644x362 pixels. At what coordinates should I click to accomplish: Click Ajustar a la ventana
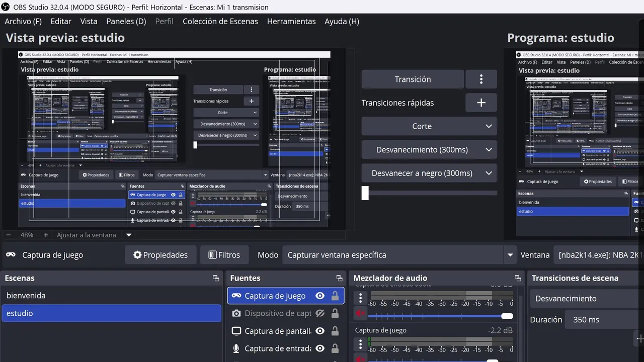point(86,235)
